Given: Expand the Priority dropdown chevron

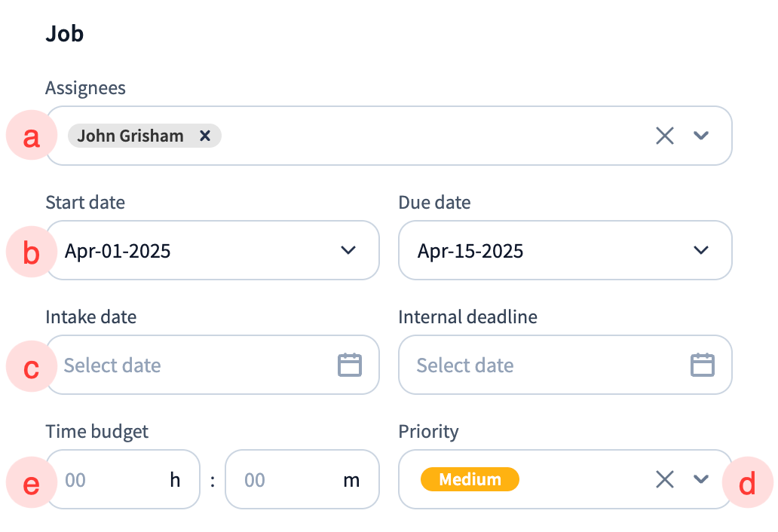Looking at the screenshot, I should tap(701, 479).
